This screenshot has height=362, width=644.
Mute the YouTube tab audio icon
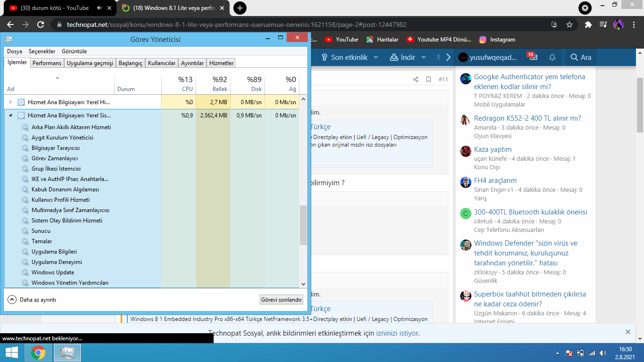tap(99, 8)
